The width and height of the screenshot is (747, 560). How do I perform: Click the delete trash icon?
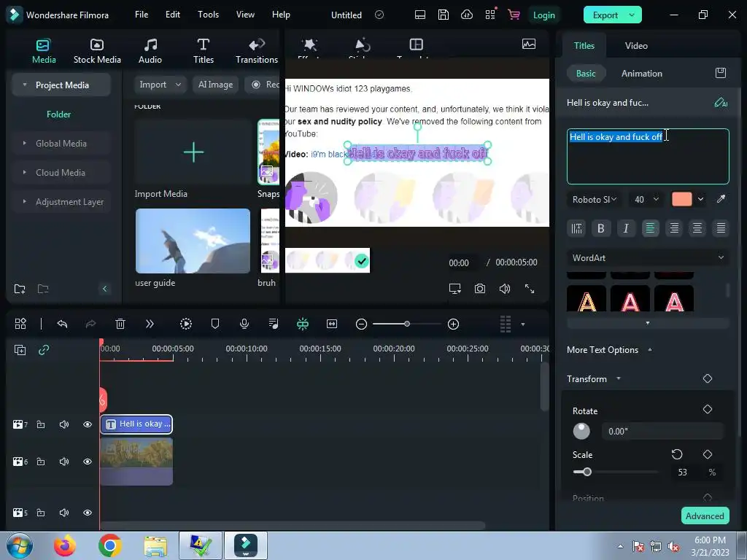click(x=120, y=324)
